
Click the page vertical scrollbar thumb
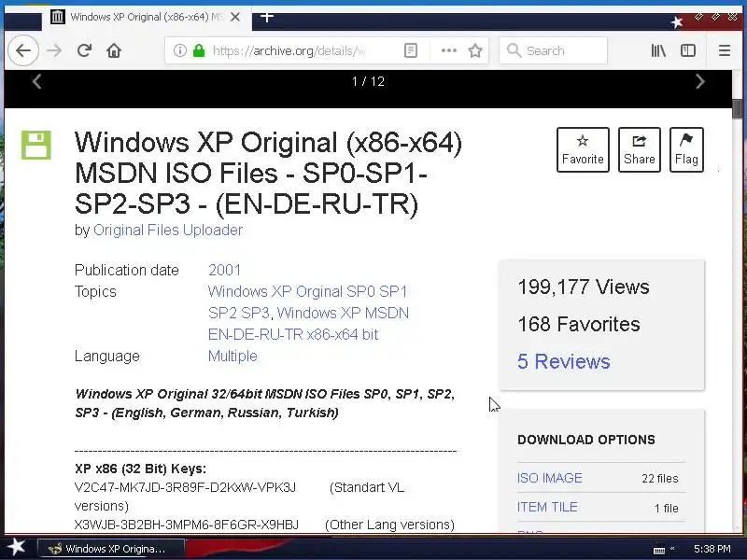738,108
